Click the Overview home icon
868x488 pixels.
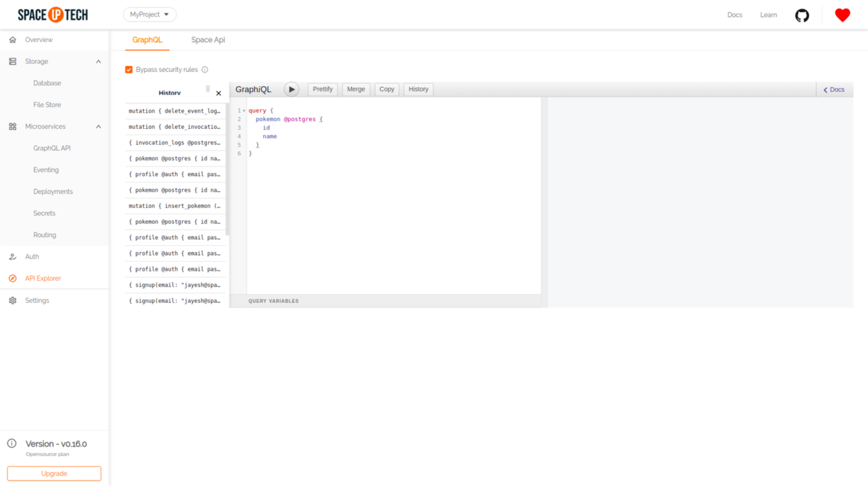[12, 40]
